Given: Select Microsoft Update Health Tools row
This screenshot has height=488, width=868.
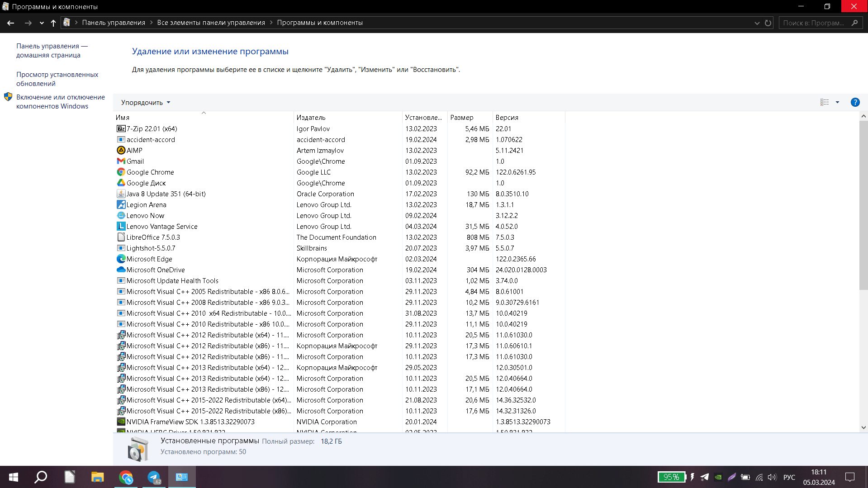Looking at the screenshot, I should pos(339,280).
